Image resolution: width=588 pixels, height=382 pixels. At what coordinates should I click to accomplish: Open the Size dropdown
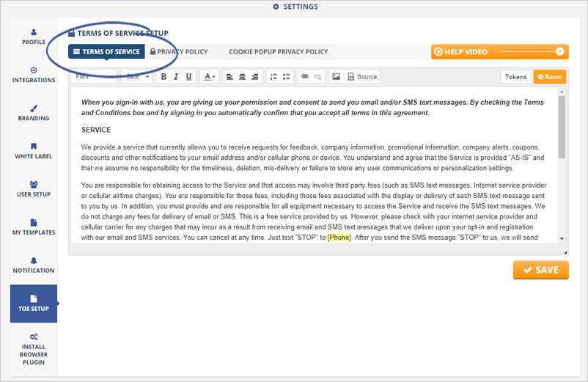point(137,77)
